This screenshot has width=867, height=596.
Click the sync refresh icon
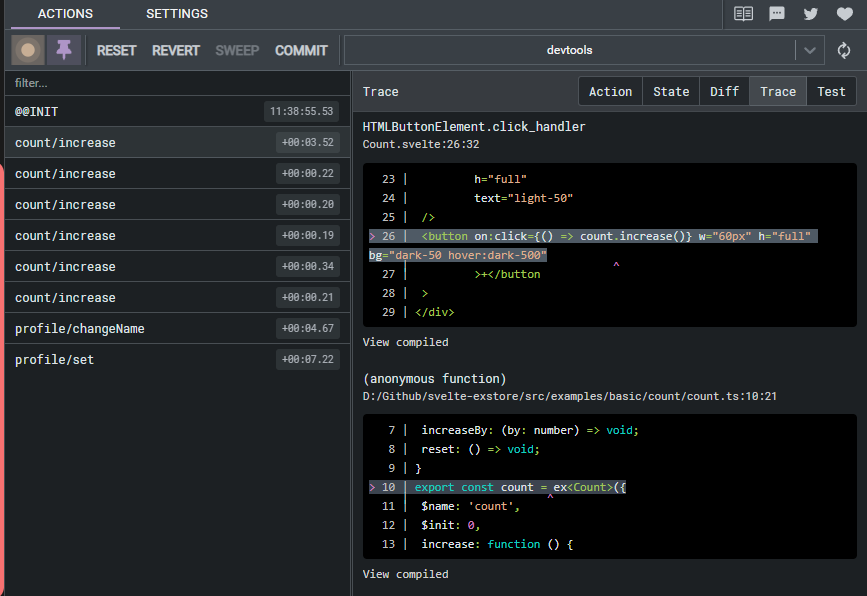pos(844,50)
